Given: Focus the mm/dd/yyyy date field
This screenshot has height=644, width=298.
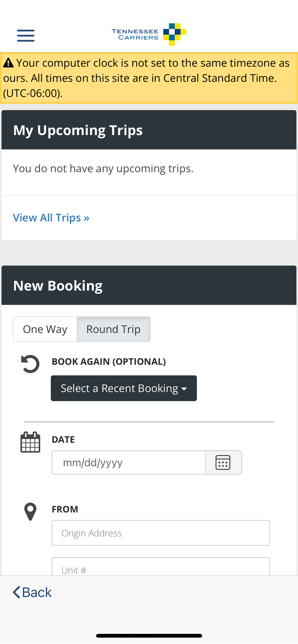Looking at the screenshot, I should (128, 462).
